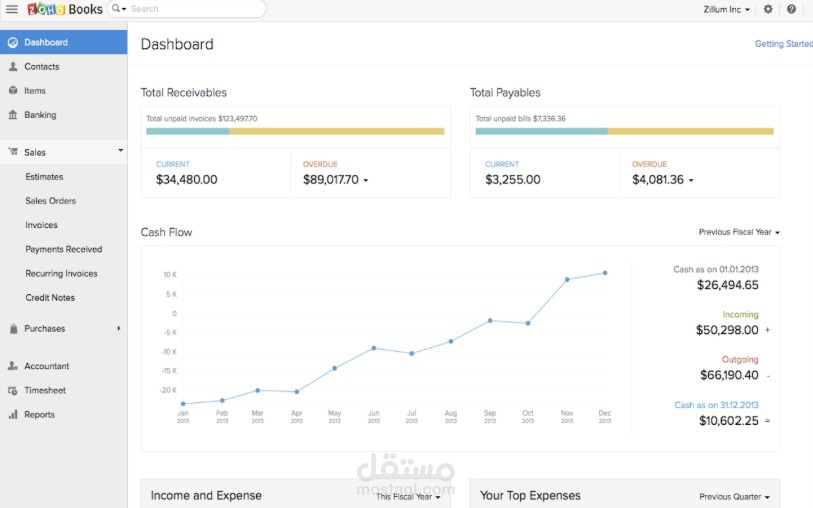Viewport: 813px width, 508px height.
Task: Click the Getting Started link
Action: tap(783, 44)
